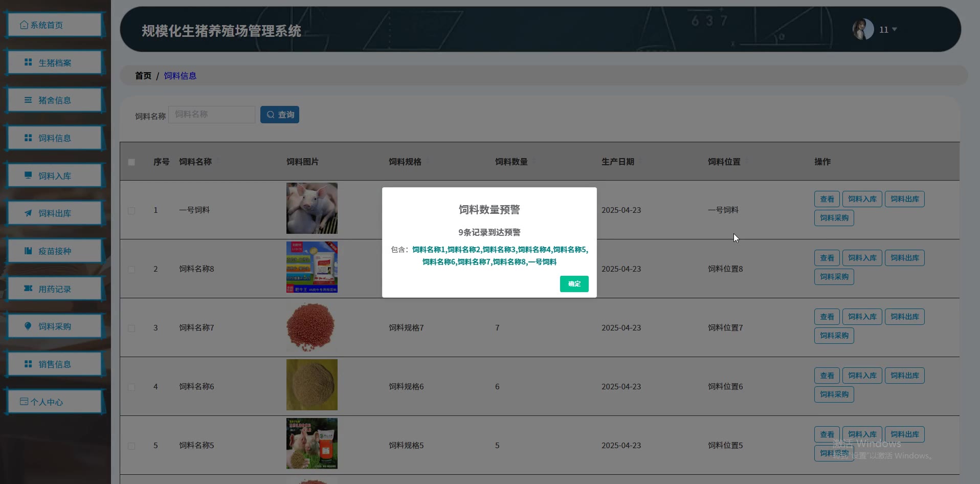This screenshot has height=484, width=980.
Task: Click the 饲料位置8 cell
Action: tap(725, 269)
